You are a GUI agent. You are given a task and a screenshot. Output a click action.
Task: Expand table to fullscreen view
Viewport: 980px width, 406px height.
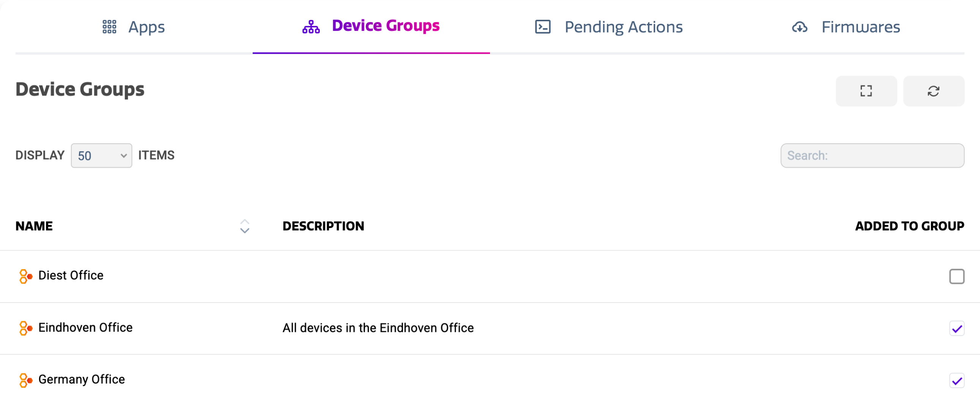click(866, 91)
